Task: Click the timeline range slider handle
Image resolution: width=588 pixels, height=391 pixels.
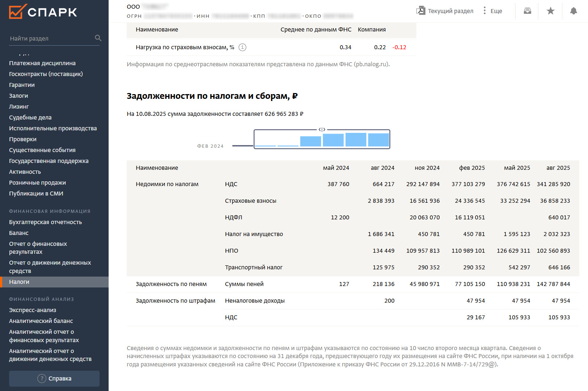Action: [x=322, y=130]
